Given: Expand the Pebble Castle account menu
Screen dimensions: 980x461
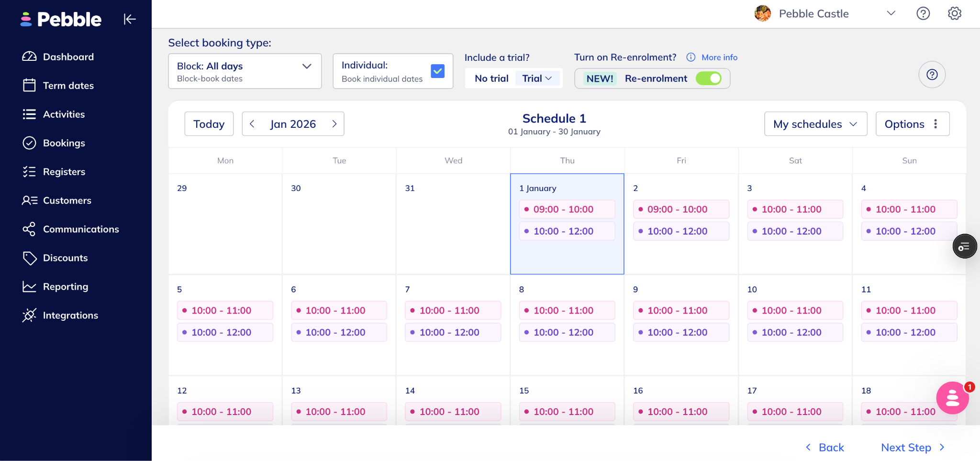Looking at the screenshot, I should pyautogui.click(x=891, y=13).
